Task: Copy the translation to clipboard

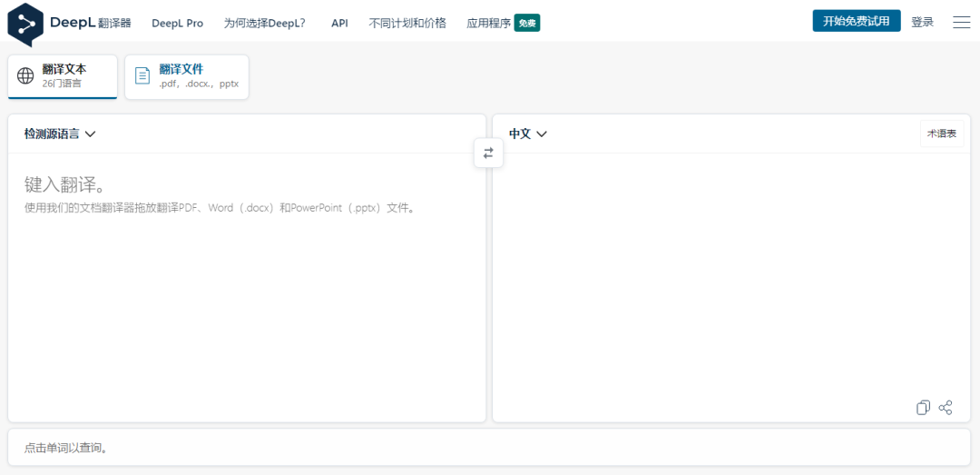Action: point(923,408)
